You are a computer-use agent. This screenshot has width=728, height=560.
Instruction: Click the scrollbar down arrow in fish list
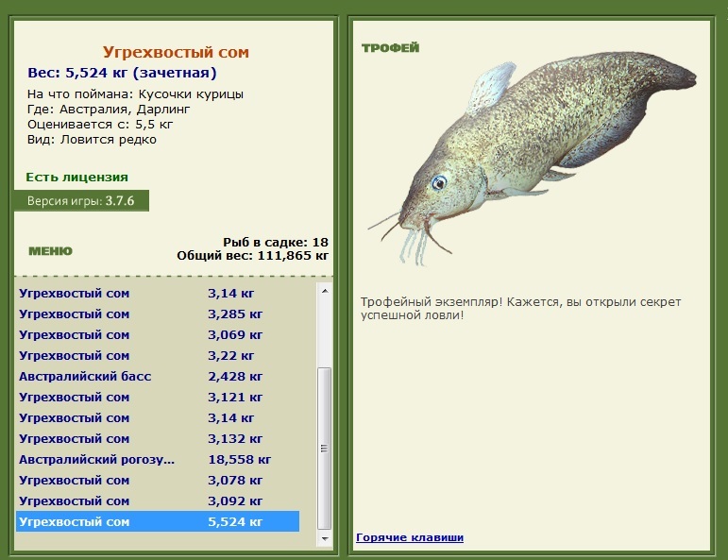325,538
